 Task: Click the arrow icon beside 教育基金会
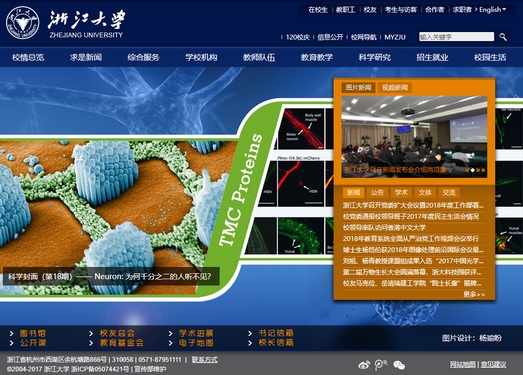tap(91, 343)
